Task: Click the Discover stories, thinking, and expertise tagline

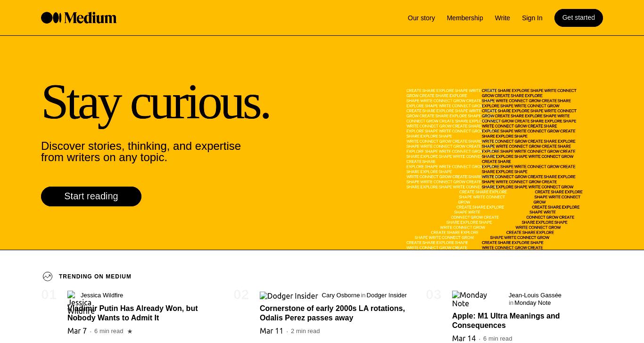Action: (141, 152)
